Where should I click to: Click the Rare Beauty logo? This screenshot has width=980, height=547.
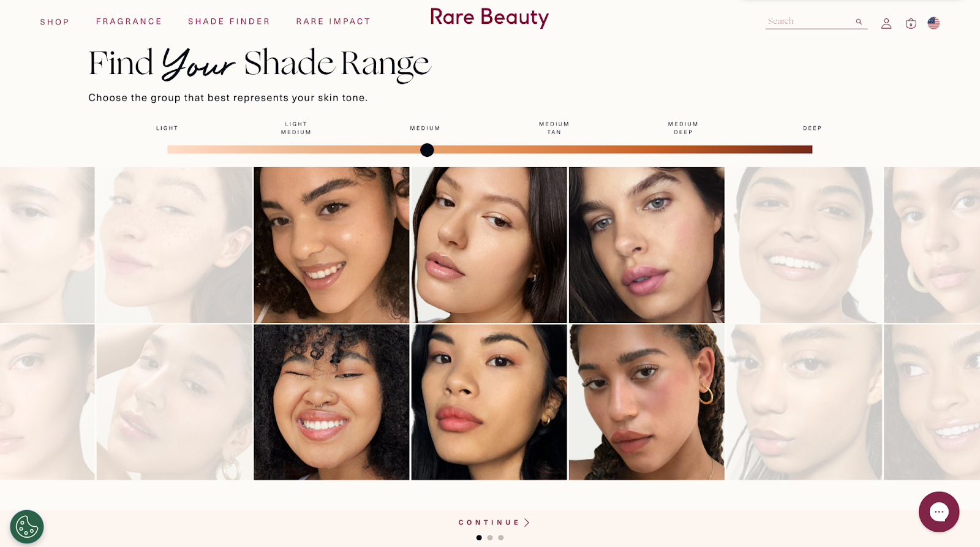(489, 17)
